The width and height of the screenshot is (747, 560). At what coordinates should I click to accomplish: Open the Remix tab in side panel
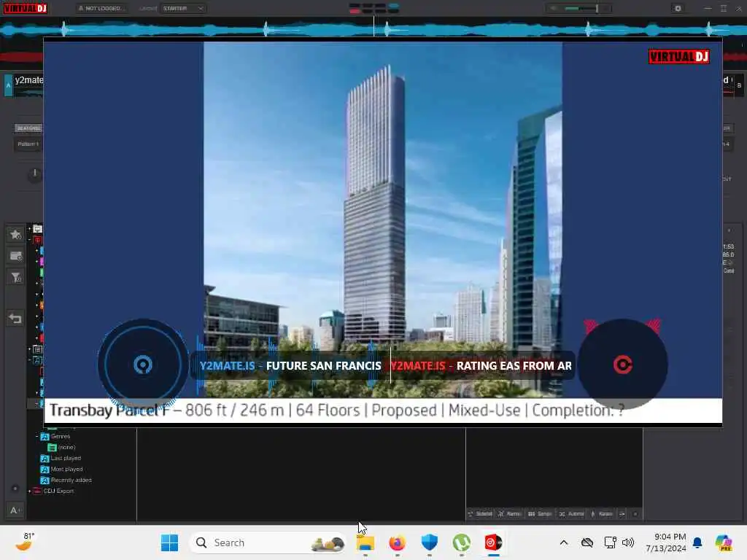coord(509,514)
